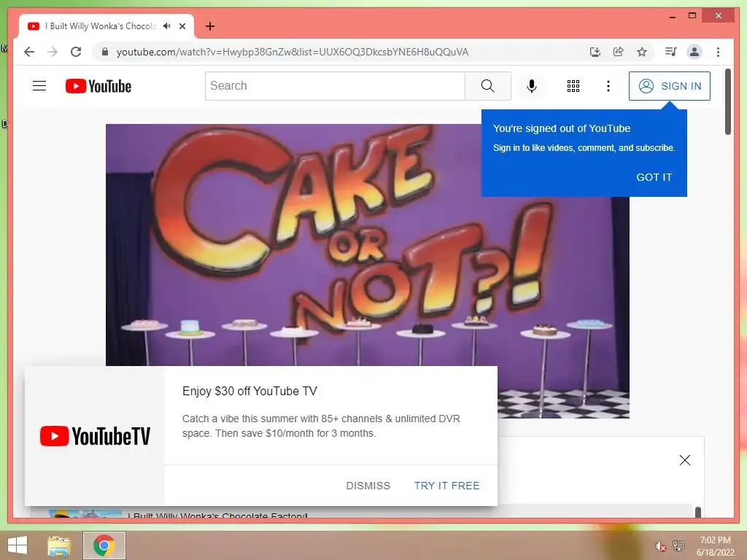747x560 pixels.
Task: Open Chrome's three-dot menu
Action: point(718,52)
